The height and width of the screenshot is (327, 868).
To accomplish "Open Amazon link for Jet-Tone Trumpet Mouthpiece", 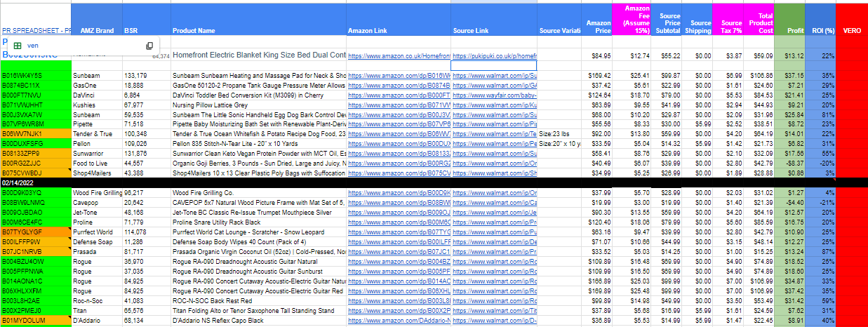I will [x=398, y=212].
